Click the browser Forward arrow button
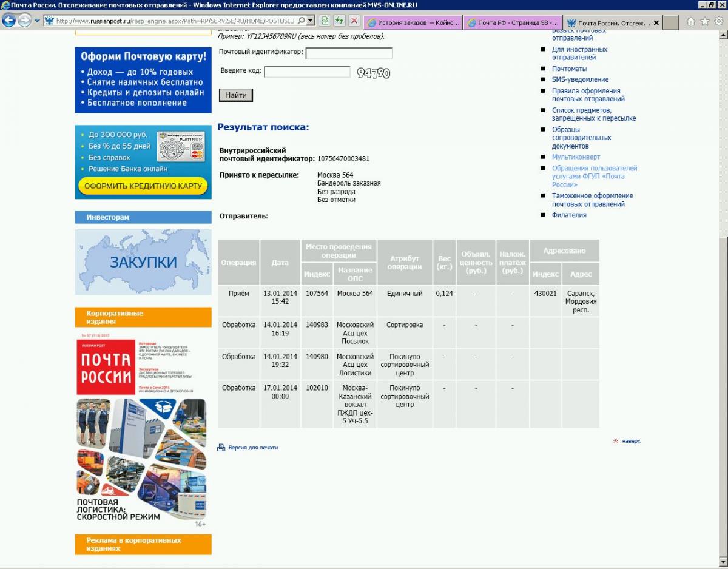 24,21
